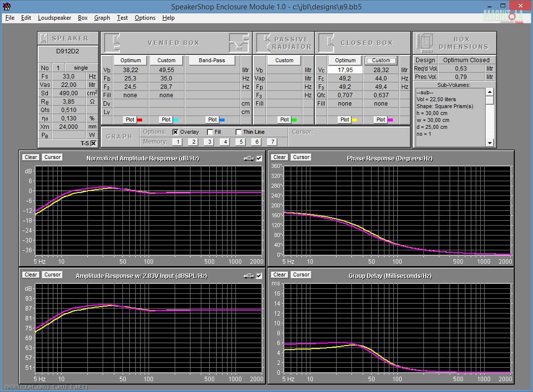533x392 pixels.
Task: Clear the Normalized Amplitude Response graph
Action: [31, 157]
